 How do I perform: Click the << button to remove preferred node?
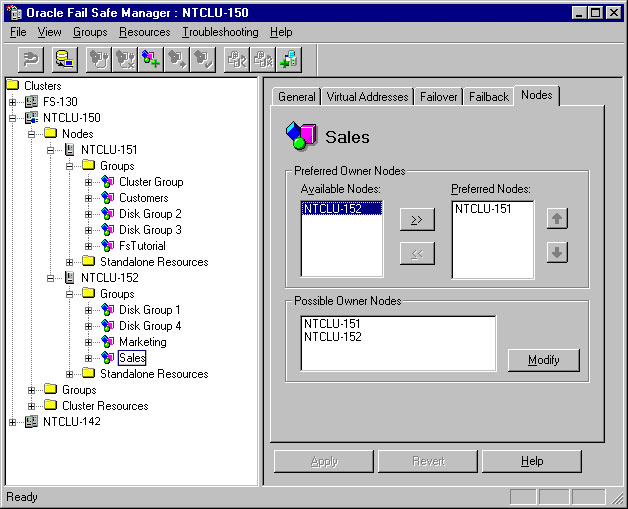pyautogui.click(x=417, y=253)
